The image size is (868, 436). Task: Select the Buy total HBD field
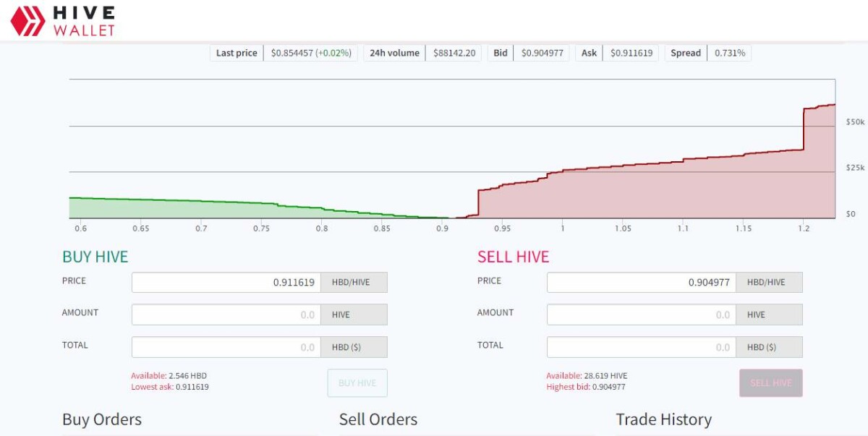[226, 347]
